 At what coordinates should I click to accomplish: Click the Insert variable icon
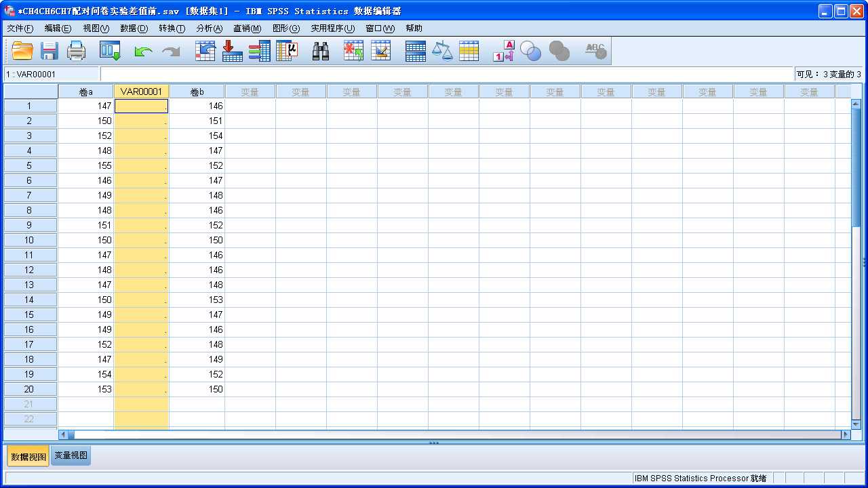click(381, 51)
